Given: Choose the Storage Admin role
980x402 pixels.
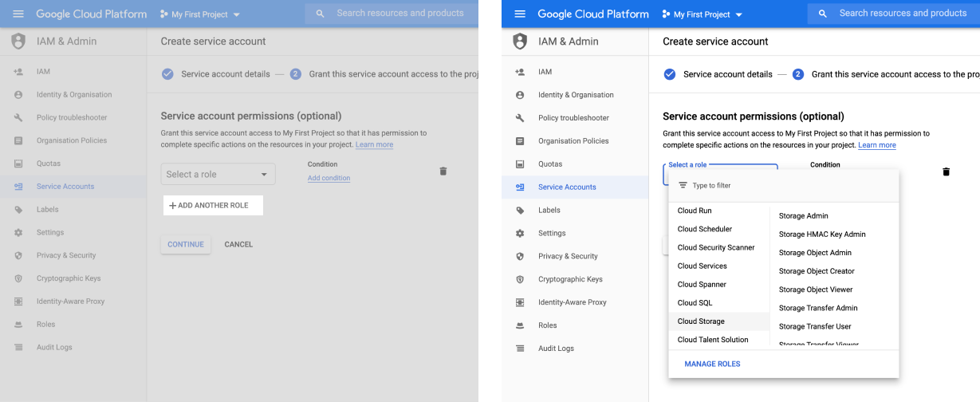Looking at the screenshot, I should pyautogui.click(x=803, y=216).
